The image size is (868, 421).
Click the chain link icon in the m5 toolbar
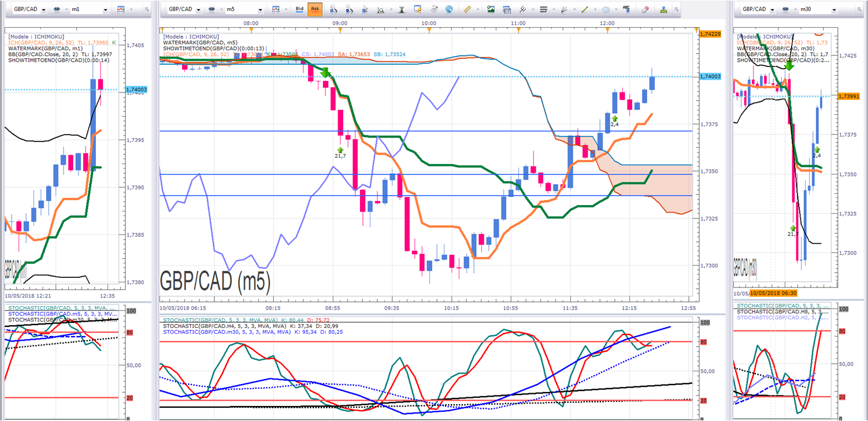pos(213,9)
